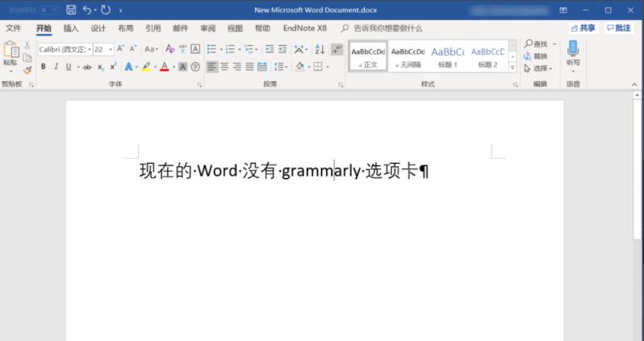Toggle Align Left paragraph button
The height and width of the screenshot is (341, 644).
click(212, 66)
